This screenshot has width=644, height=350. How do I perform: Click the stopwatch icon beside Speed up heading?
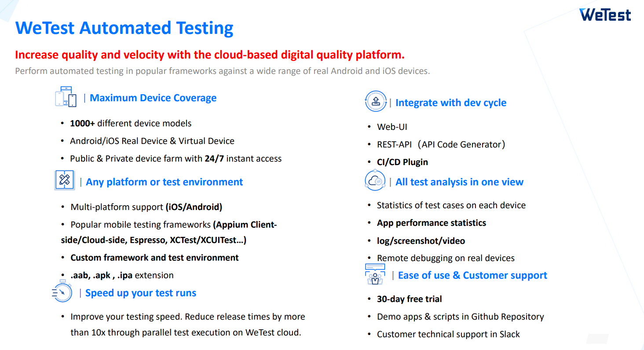[62, 291]
